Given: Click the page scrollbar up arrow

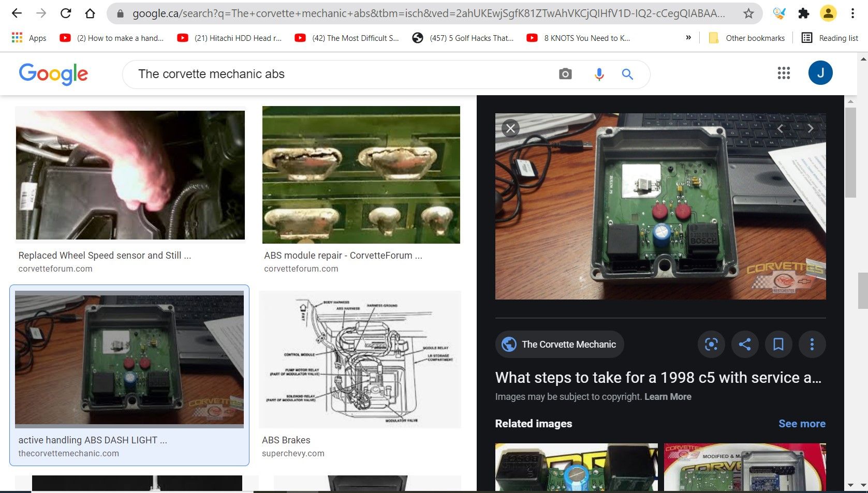Looking at the screenshot, I should tap(863, 58).
